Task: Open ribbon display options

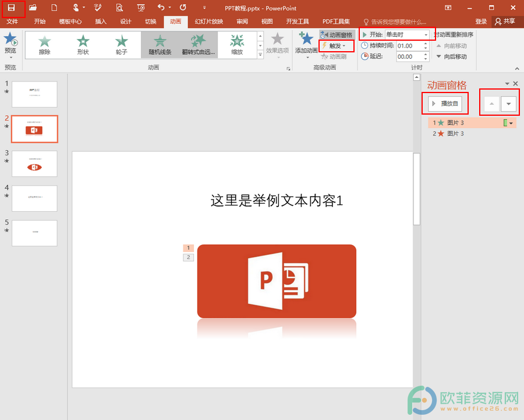Action: (x=448, y=8)
